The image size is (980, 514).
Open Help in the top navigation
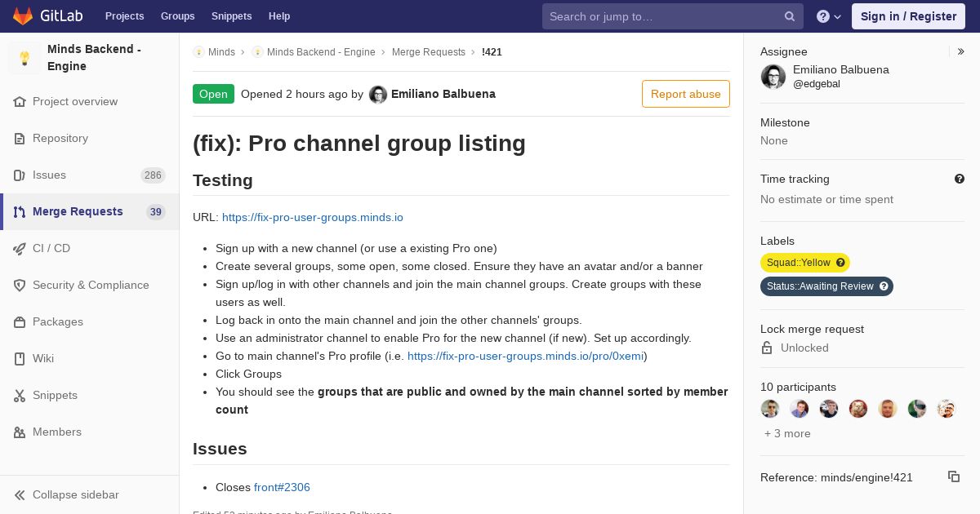click(279, 16)
